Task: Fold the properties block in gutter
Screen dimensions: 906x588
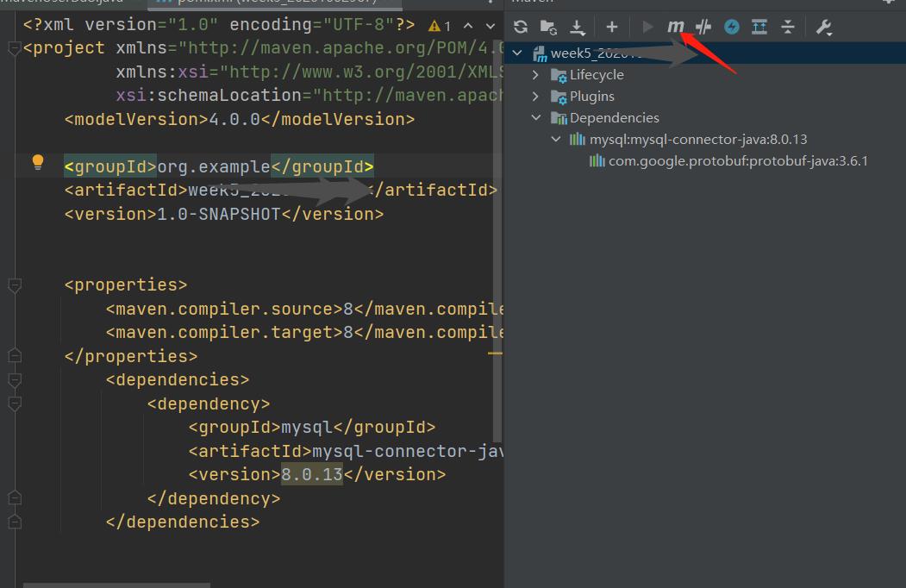Action: tap(15, 285)
